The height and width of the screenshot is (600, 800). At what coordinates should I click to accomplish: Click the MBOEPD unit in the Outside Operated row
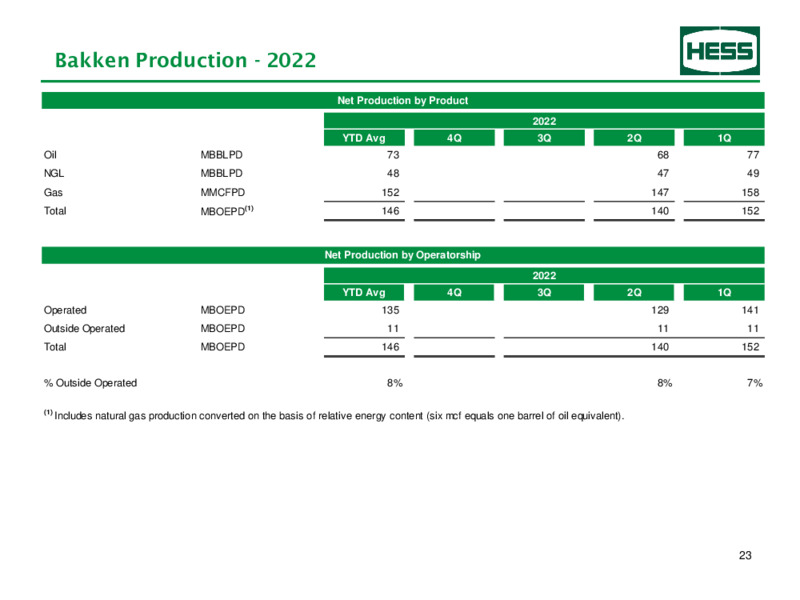222,329
